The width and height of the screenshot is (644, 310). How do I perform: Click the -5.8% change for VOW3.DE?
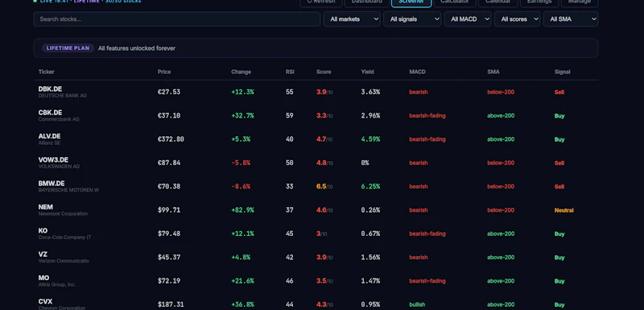click(241, 163)
